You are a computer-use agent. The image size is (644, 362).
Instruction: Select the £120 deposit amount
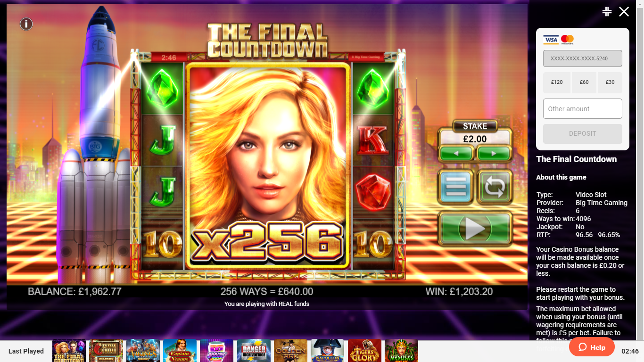(x=557, y=82)
